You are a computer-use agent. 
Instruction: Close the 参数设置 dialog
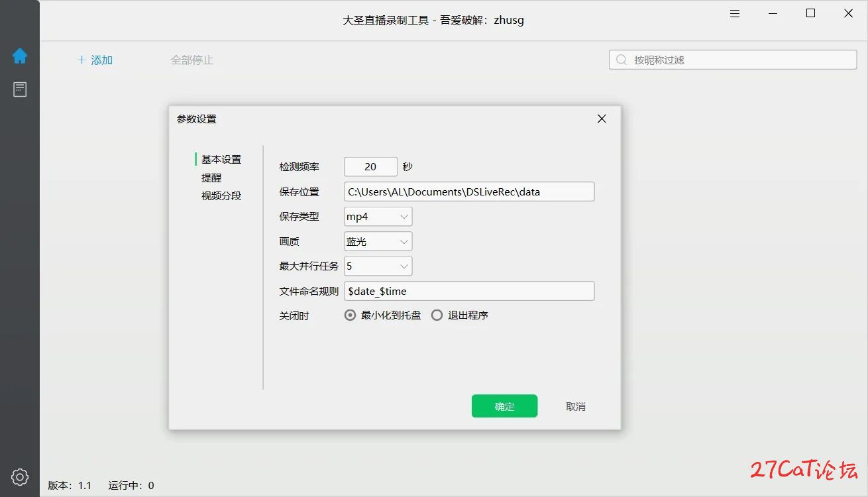pos(602,119)
